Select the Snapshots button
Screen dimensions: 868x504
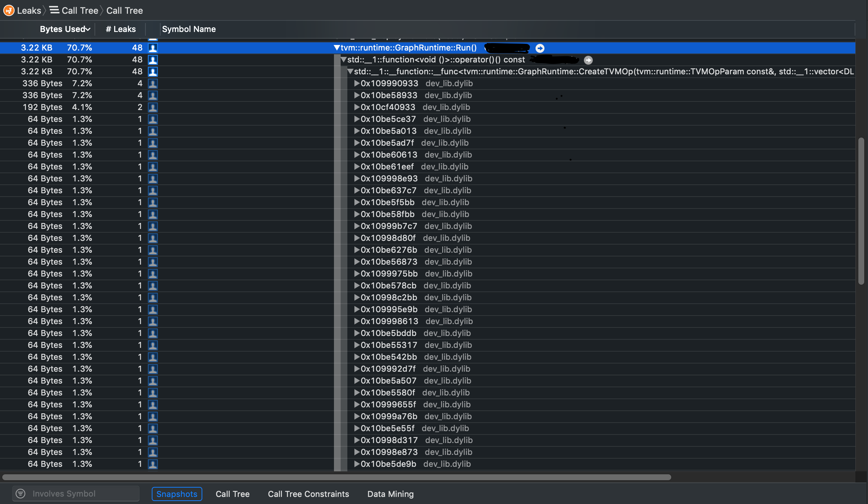177,494
